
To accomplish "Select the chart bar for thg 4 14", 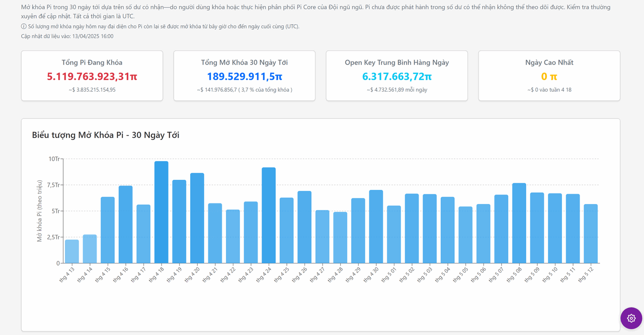I will [x=90, y=249].
